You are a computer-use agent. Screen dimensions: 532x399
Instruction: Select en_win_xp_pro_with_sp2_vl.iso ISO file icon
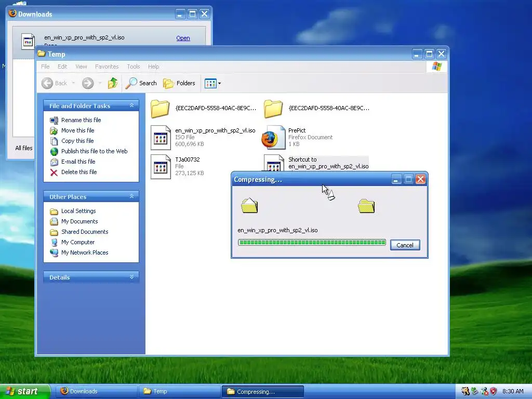(161, 138)
